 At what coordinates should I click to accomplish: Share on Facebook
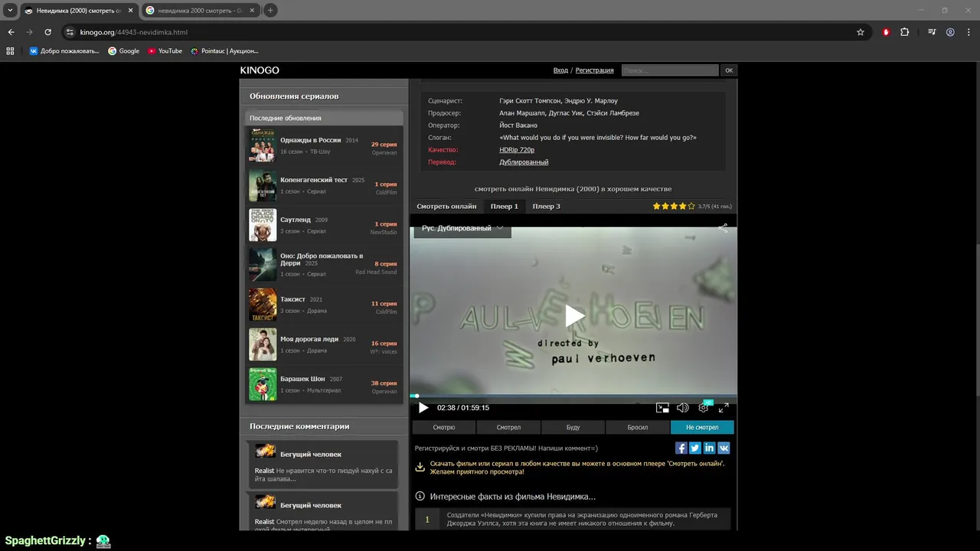coord(681,448)
